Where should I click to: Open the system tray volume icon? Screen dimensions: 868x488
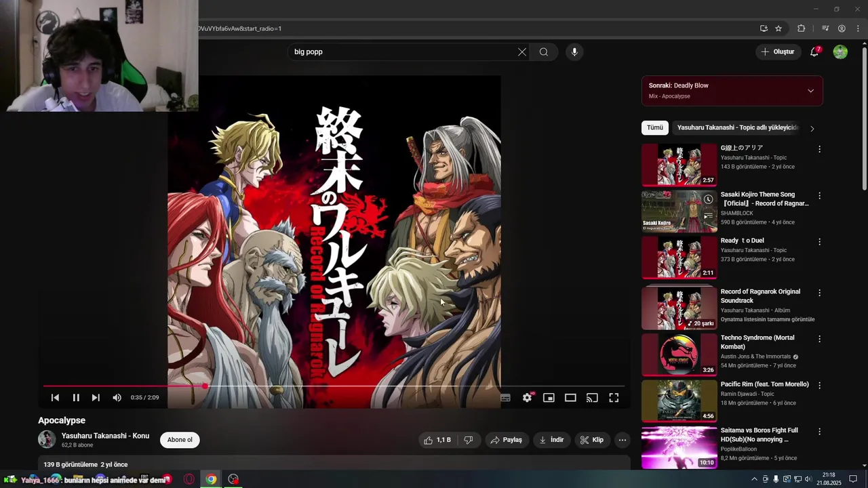(808, 479)
